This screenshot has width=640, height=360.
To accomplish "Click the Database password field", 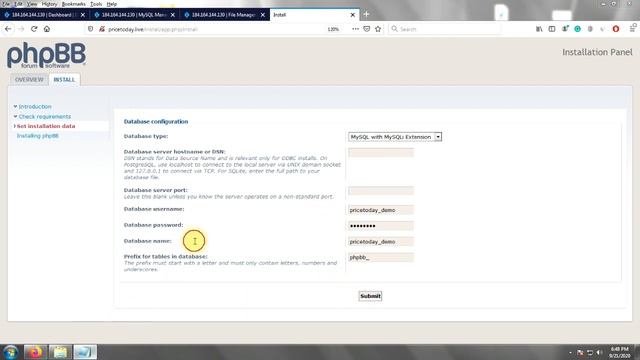I will [380, 226].
